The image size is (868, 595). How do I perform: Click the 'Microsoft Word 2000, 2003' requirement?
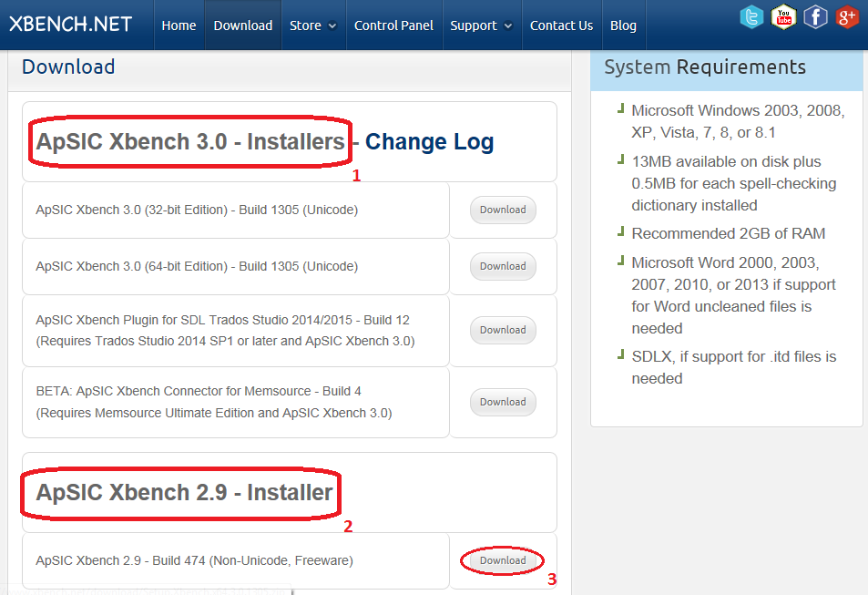(x=733, y=295)
